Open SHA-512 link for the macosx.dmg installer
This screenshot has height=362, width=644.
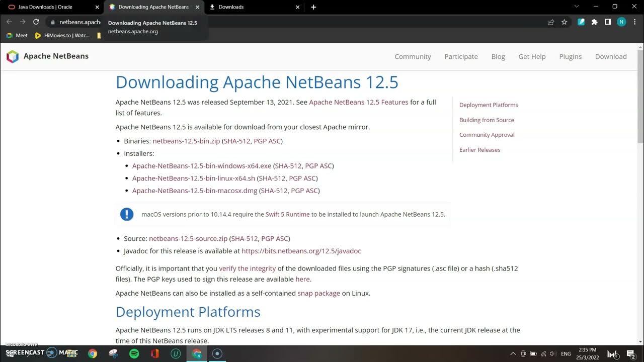(x=274, y=191)
